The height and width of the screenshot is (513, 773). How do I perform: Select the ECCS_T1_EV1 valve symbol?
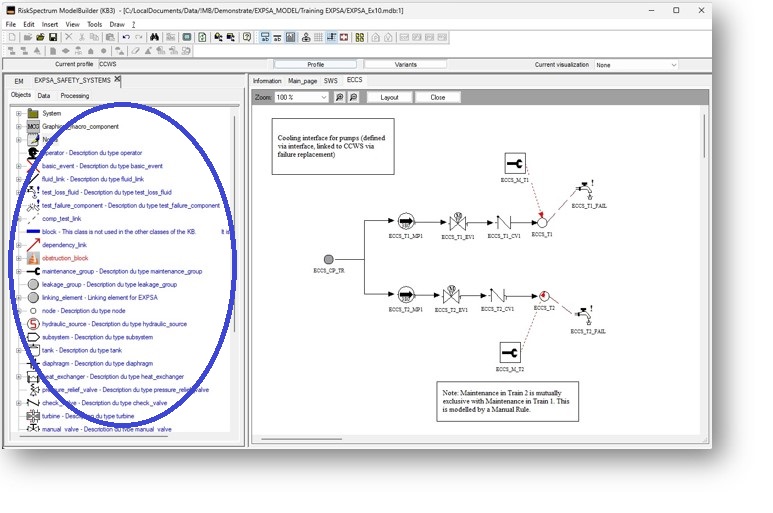458,221
